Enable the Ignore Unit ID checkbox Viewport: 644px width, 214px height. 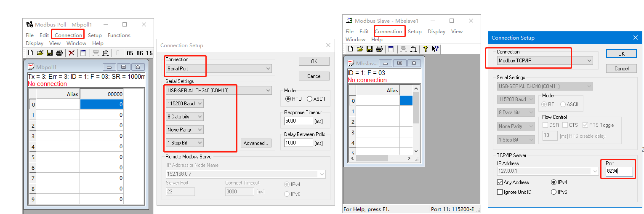click(500, 192)
